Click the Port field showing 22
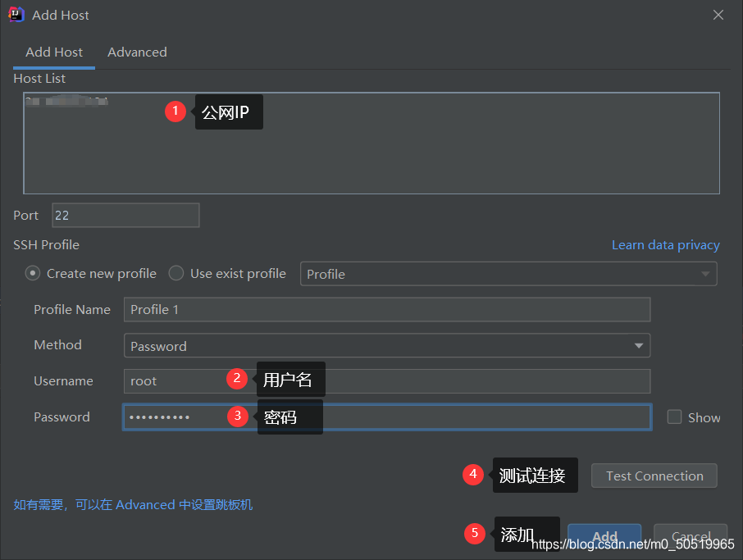The image size is (743, 560). [125, 215]
